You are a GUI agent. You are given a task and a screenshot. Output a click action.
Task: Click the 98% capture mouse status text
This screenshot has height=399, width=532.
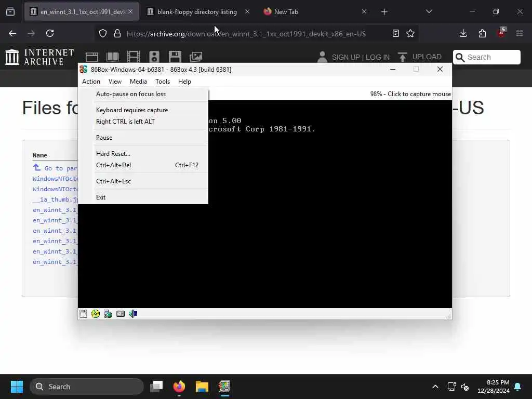coord(410,94)
